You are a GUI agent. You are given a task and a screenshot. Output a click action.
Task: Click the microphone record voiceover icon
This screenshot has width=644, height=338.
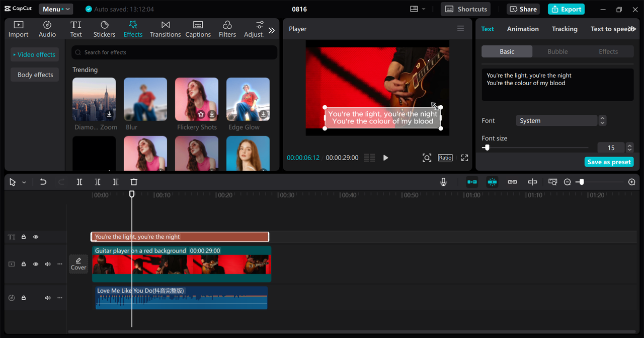[443, 182]
